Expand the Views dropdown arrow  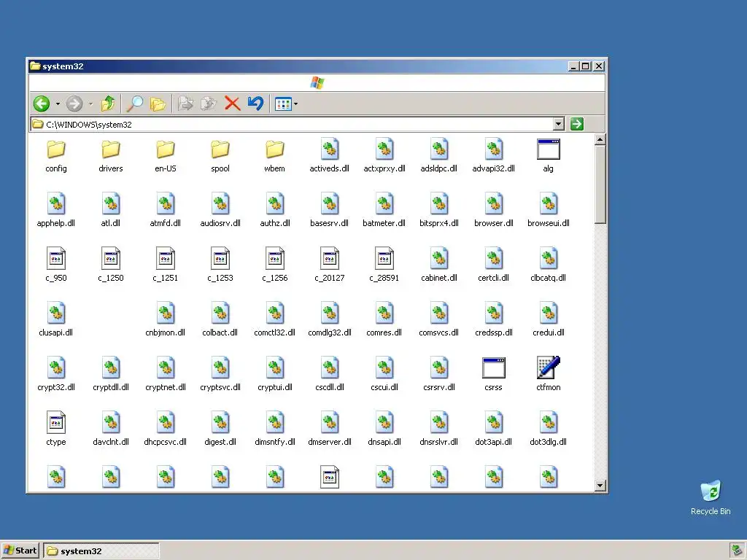point(296,104)
